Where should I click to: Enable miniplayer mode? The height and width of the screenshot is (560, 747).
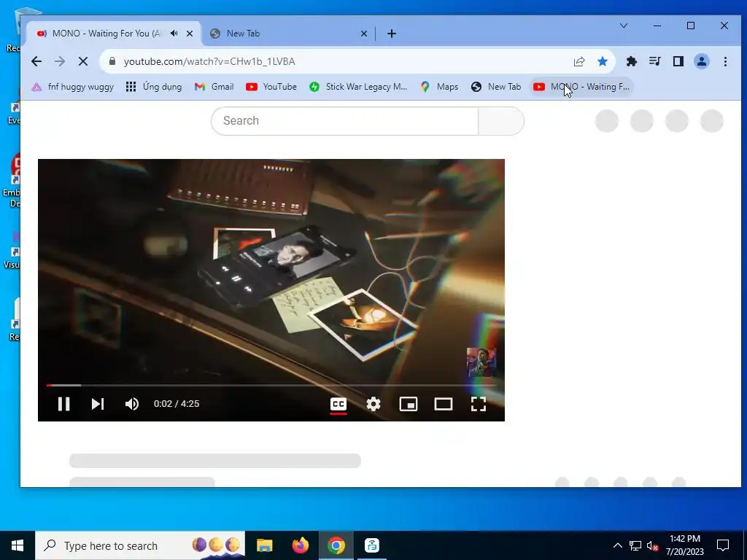(x=409, y=404)
